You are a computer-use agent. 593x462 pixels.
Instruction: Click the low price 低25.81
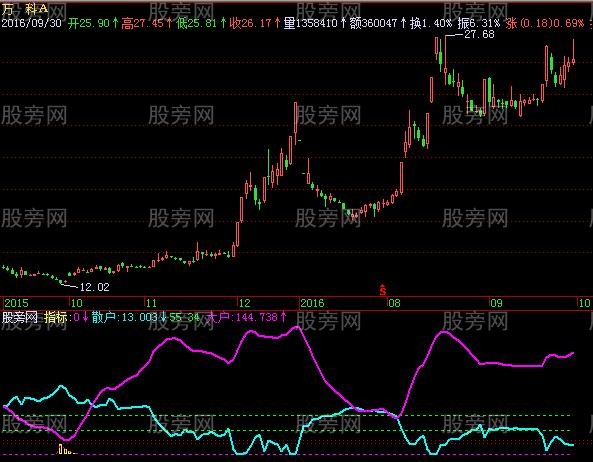(x=201, y=23)
